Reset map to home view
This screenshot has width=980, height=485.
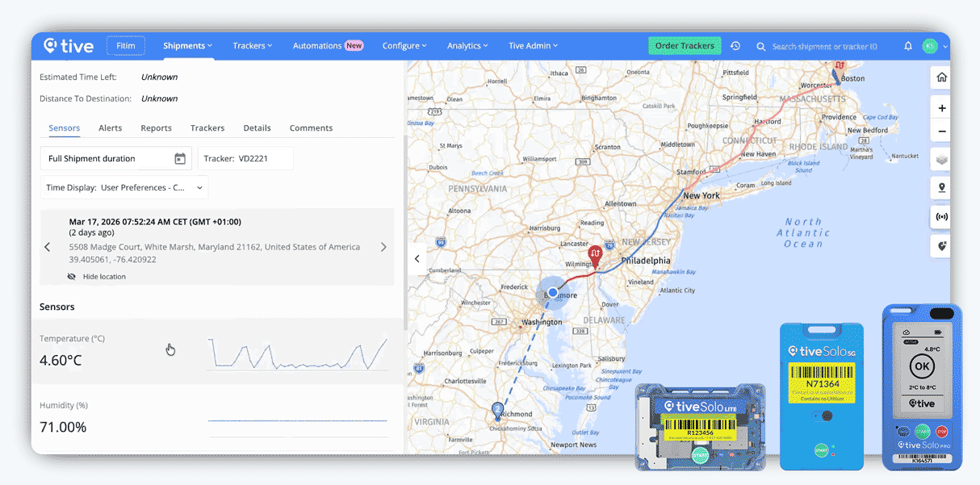pos(941,77)
